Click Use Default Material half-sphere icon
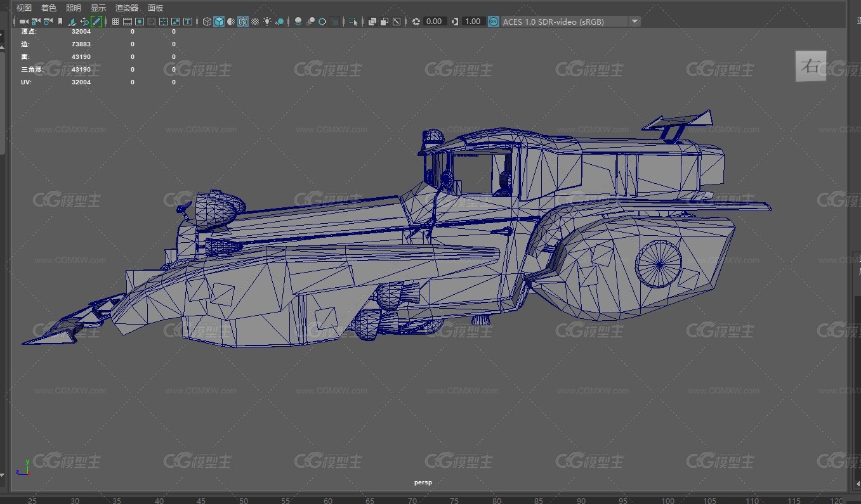Screen dimensions: 861x504 click(x=231, y=22)
